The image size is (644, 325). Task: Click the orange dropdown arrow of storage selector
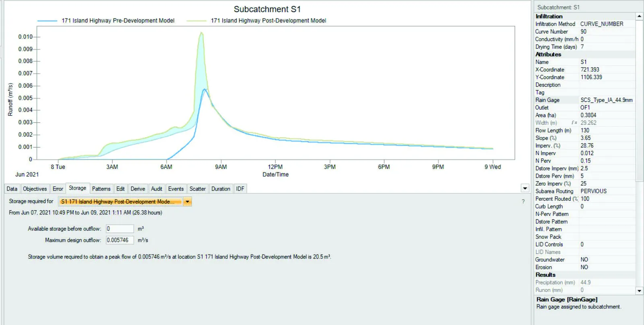tap(188, 201)
